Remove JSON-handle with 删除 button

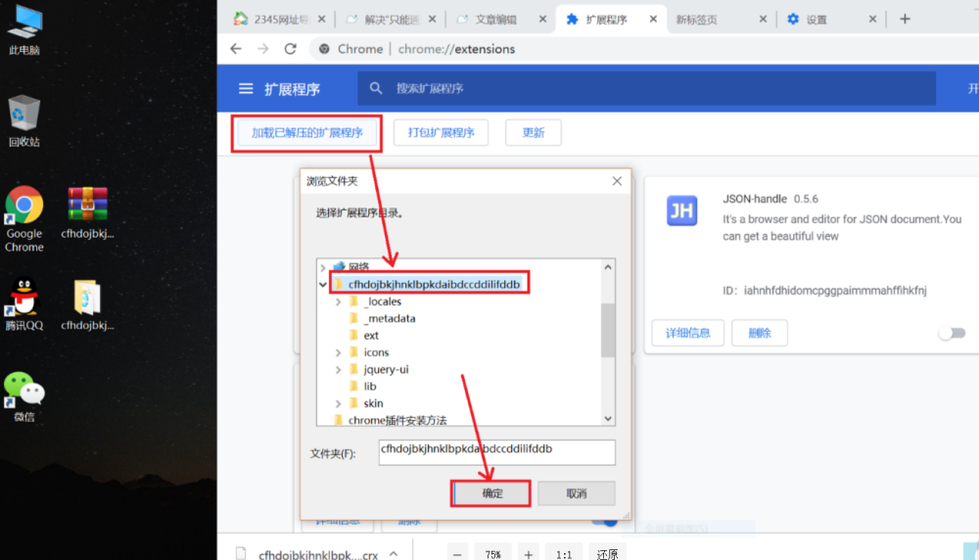pos(760,333)
